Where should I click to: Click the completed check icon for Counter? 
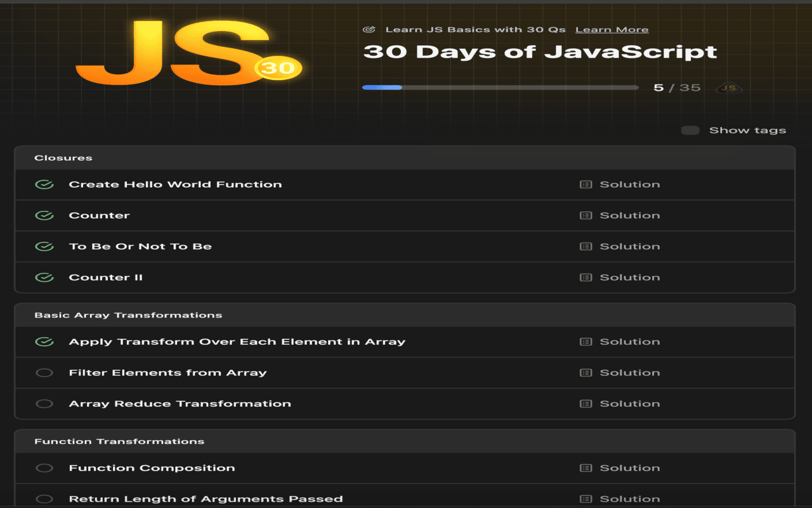(x=44, y=216)
